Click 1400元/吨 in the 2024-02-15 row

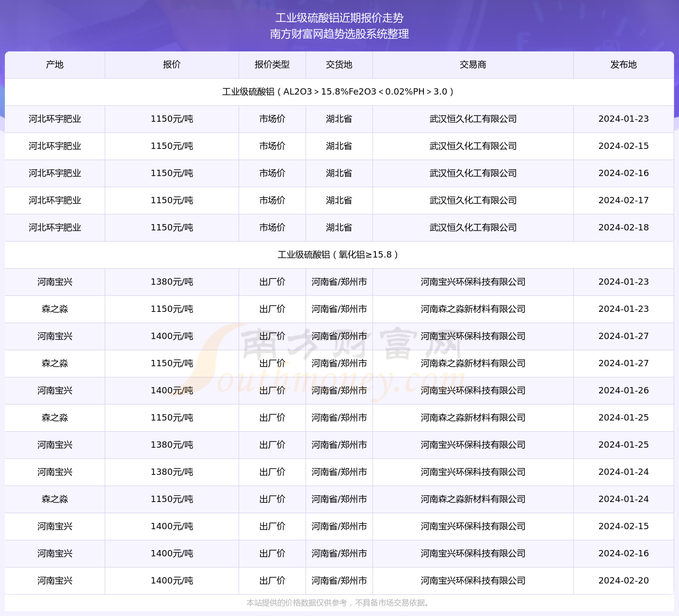(172, 526)
